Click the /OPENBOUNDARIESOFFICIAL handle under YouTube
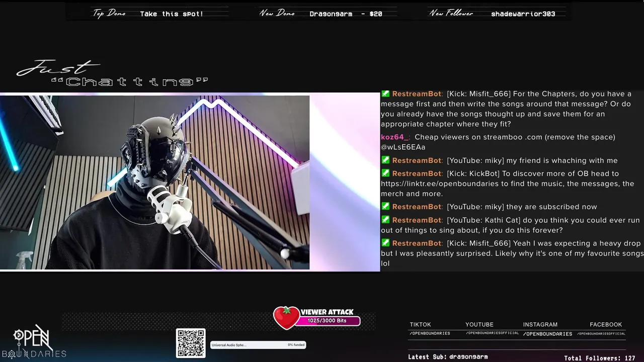 coord(492,333)
